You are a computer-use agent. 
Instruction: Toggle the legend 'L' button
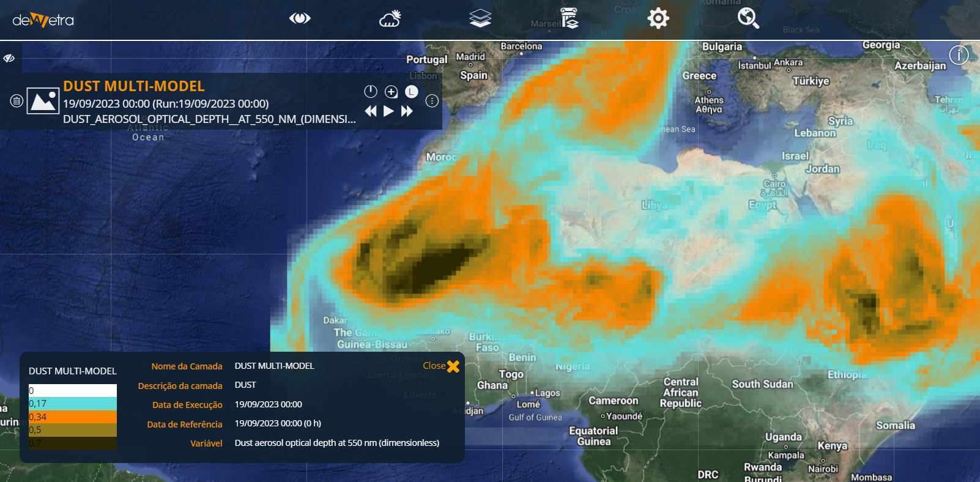pos(412,92)
